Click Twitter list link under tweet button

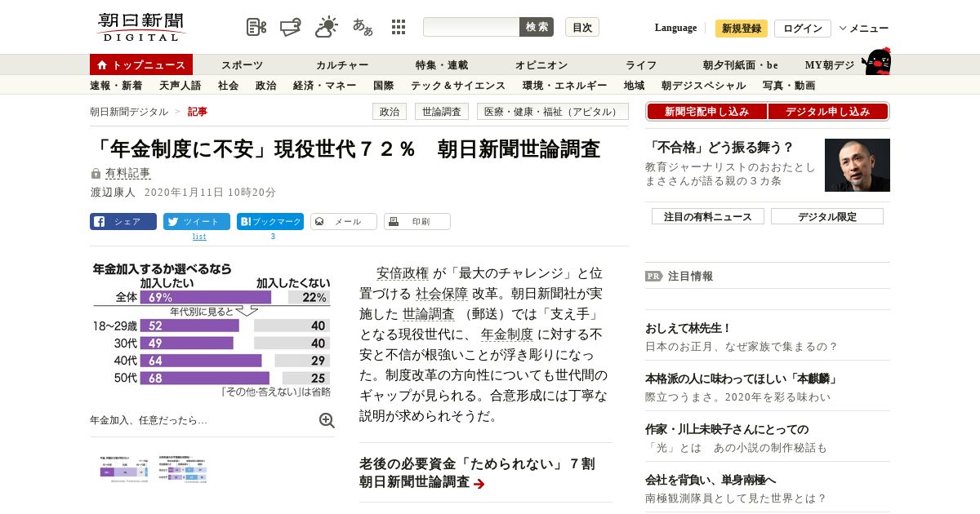[199, 237]
